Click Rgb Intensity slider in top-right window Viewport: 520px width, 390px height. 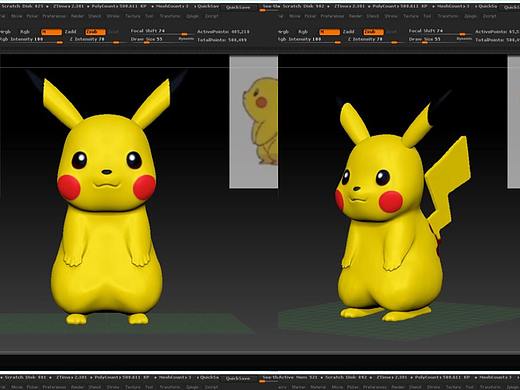pos(309,40)
